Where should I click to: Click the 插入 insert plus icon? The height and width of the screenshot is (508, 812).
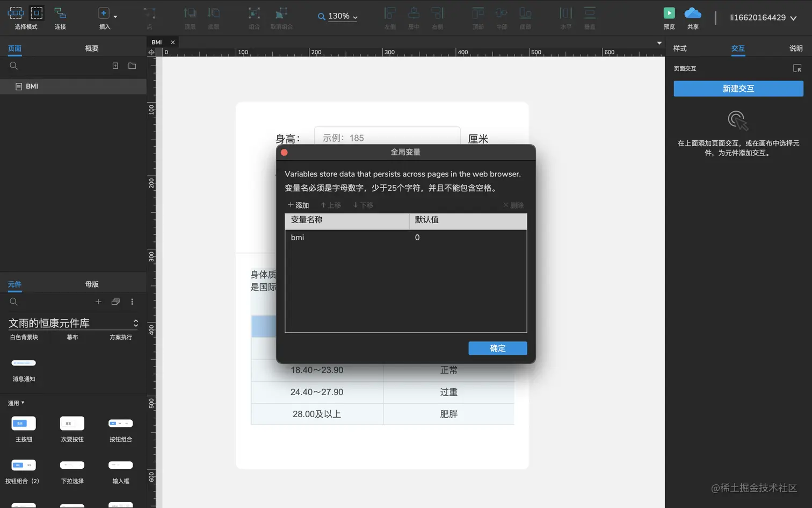104,13
